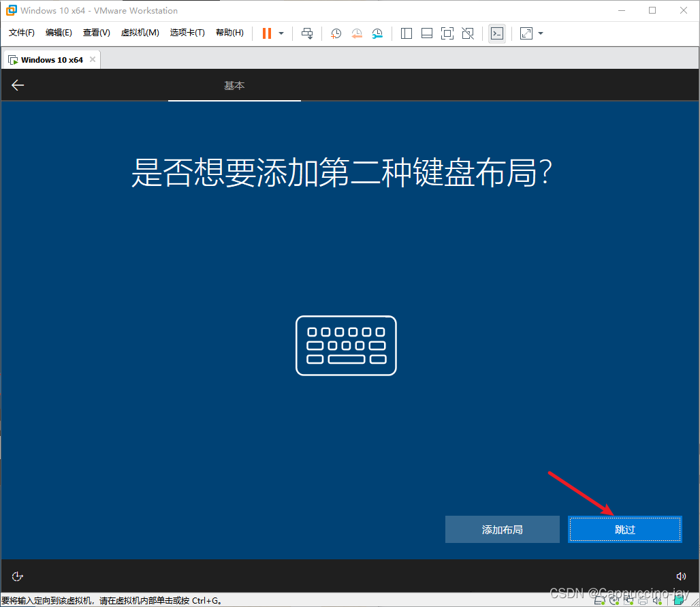Open the 文件(F) menu
Viewport: 700px width, 607px height.
(x=21, y=33)
